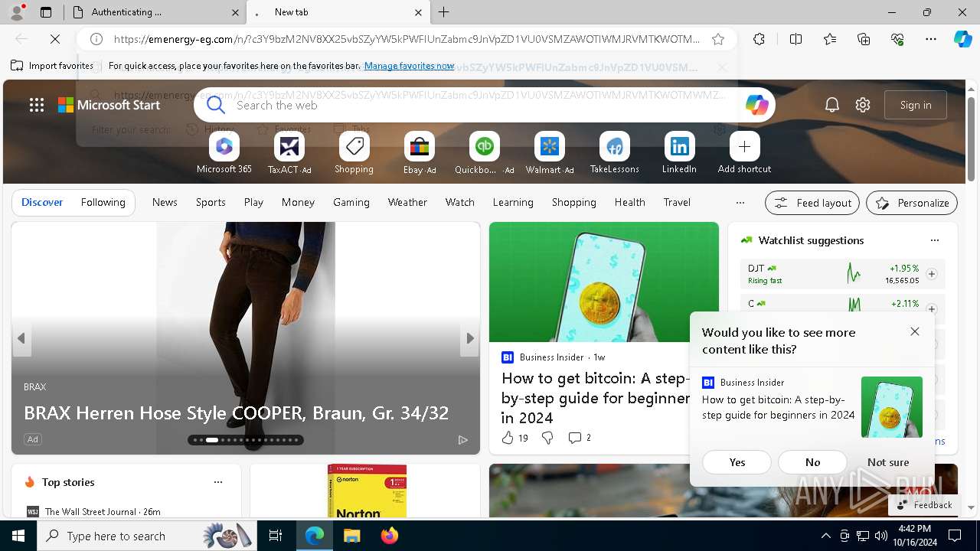Open the Edge profile icon
The width and height of the screenshot is (980, 551).
[x=17, y=12]
